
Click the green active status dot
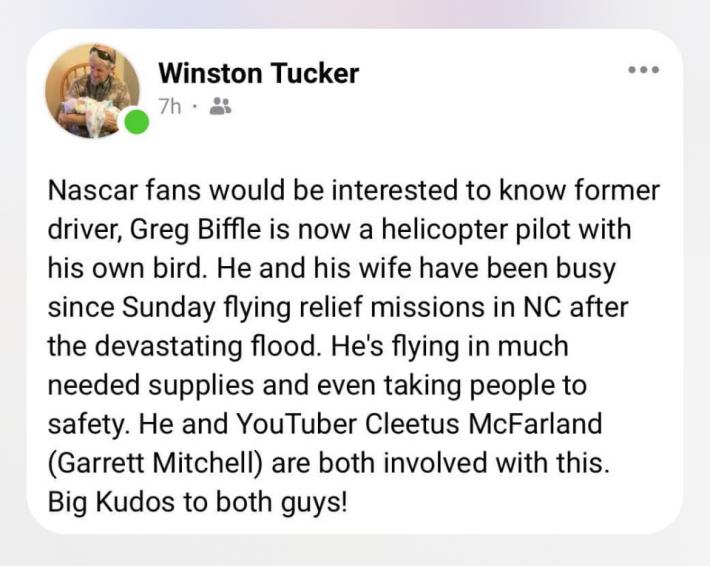pos(137,122)
